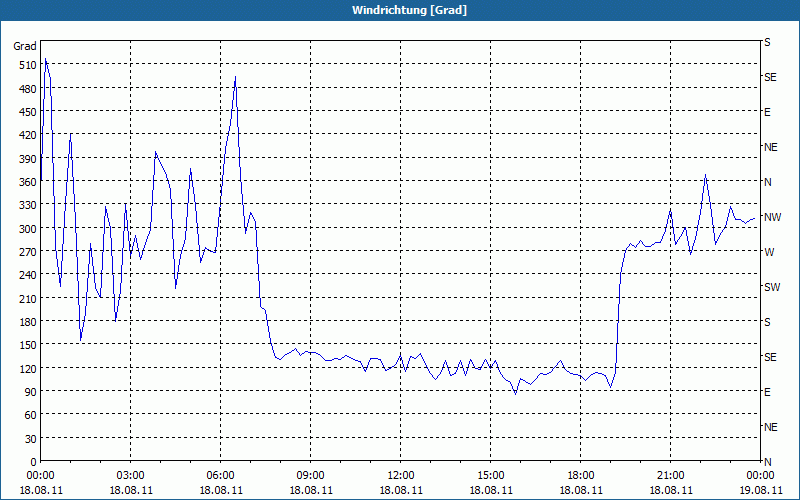Click the 510 value on the left axis

pyautogui.click(x=28, y=65)
